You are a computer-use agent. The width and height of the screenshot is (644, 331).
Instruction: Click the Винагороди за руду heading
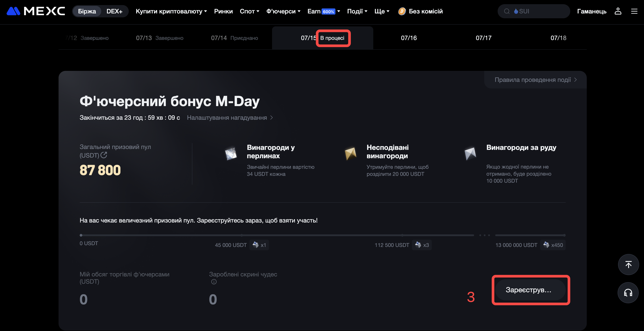pyautogui.click(x=521, y=147)
